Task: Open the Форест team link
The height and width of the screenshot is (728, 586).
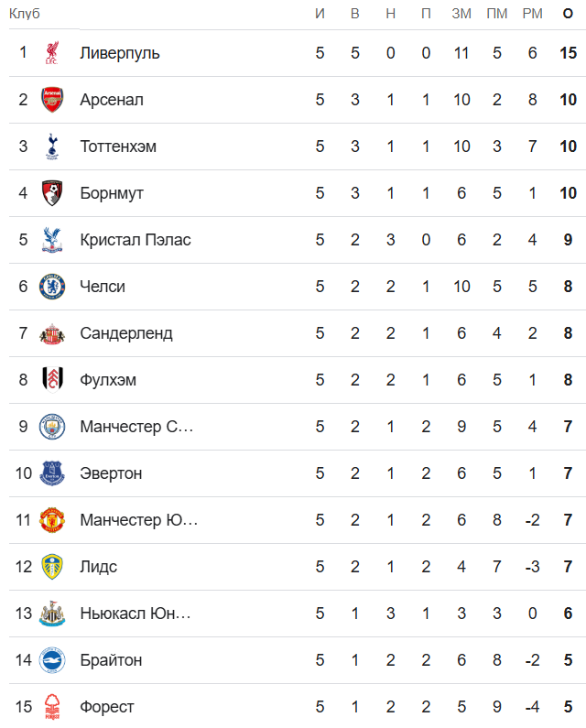Action: [107, 707]
